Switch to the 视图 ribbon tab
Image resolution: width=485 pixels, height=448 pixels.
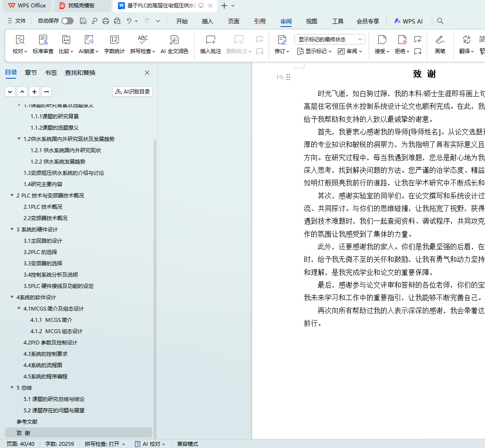311,21
